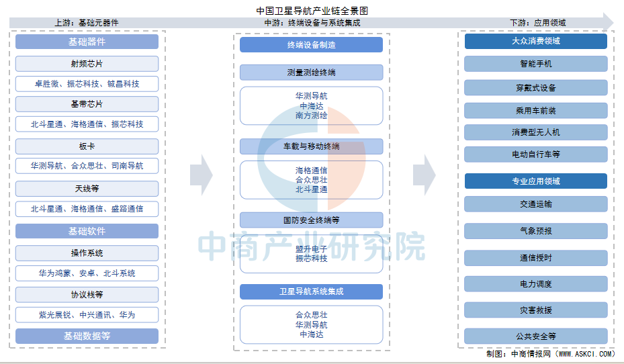
Task: Select the 卓胜微、振芯科技、铖昌科技 box
Action: click(x=87, y=84)
